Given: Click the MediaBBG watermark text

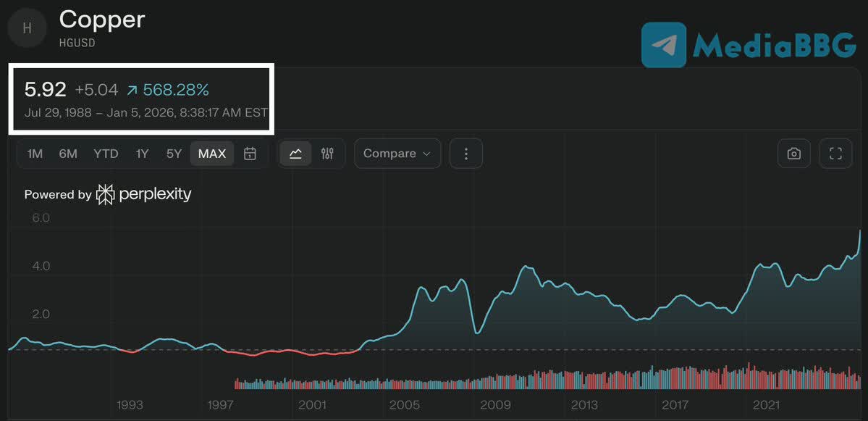Looking at the screenshot, I should tap(773, 45).
